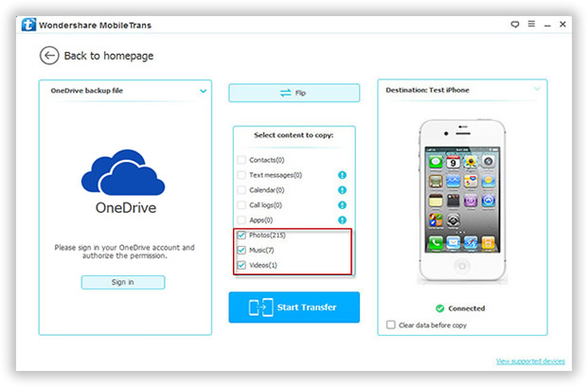The image size is (588, 387).
Task: Open View supported devices link
Action: (x=530, y=361)
